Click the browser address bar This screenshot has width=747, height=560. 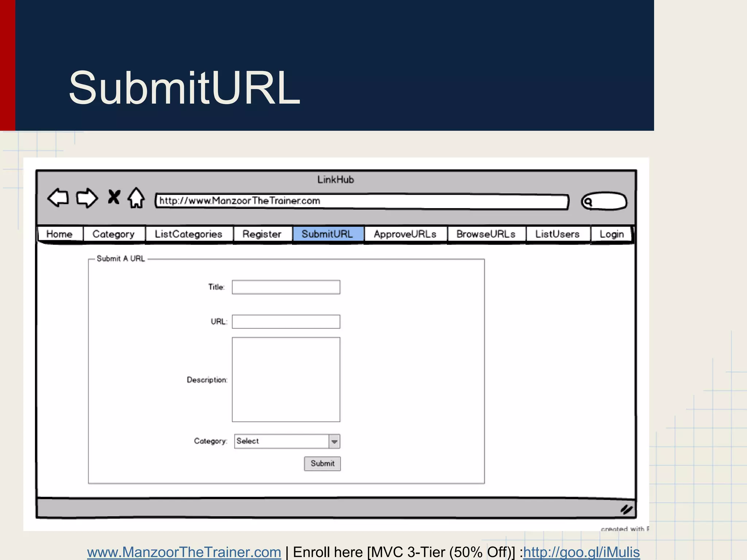[362, 201]
